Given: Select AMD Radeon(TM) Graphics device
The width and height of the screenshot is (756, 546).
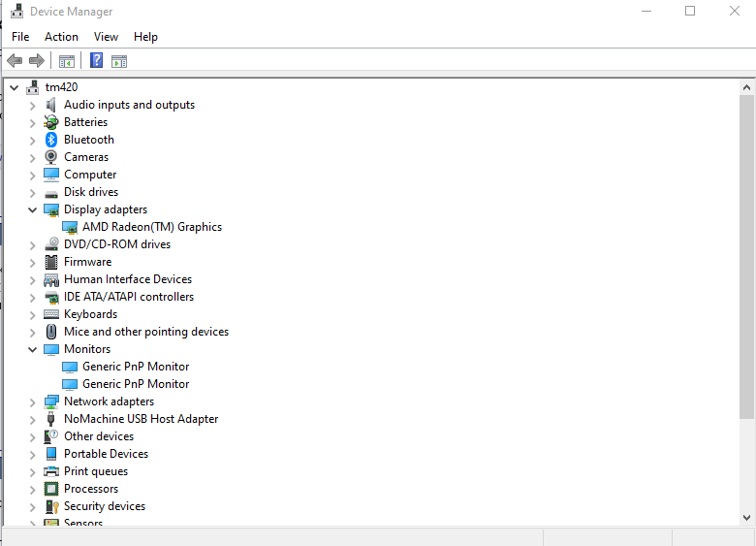Looking at the screenshot, I should coord(152,227).
